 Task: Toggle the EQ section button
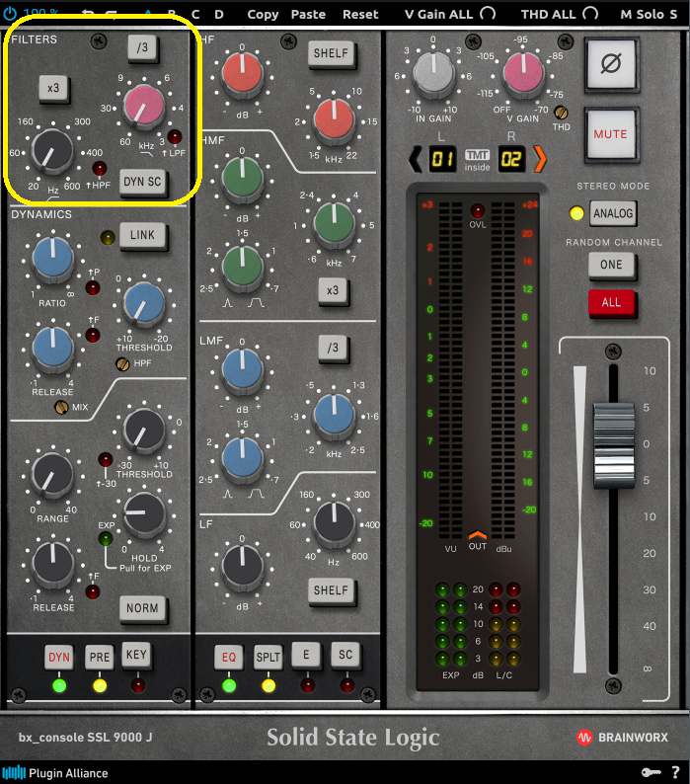[x=228, y=657]
